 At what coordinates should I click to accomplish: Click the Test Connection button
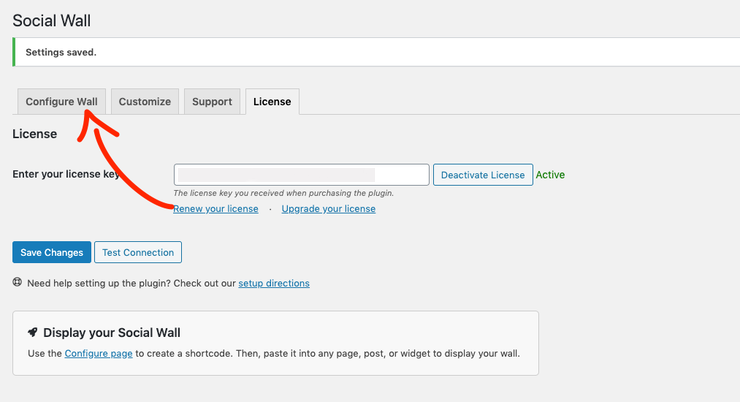point(138,252)
